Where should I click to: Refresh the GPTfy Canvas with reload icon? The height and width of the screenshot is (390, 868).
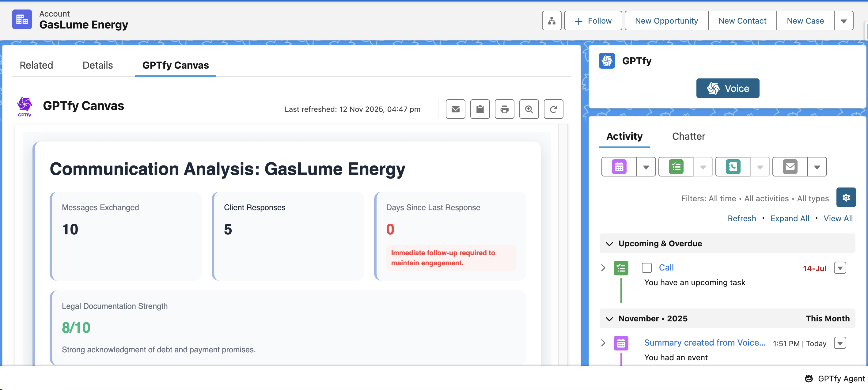553,109
